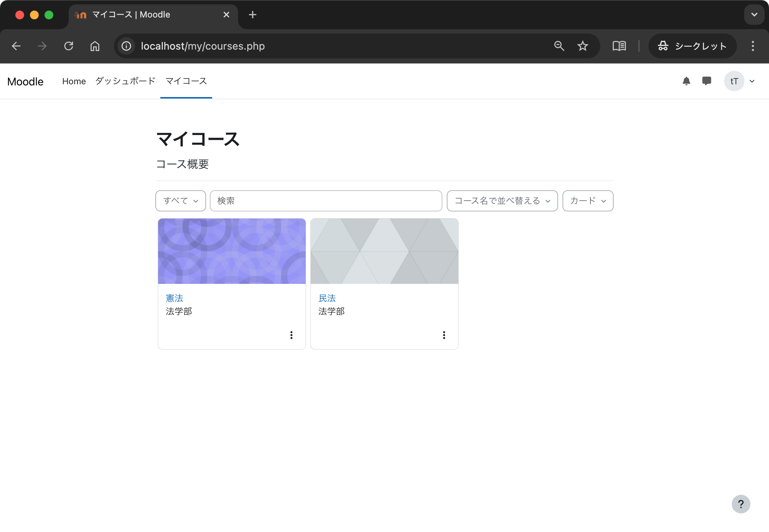Expand the user profile menu chevron
Screen dimensions: 769x532
tap(752, 81)
